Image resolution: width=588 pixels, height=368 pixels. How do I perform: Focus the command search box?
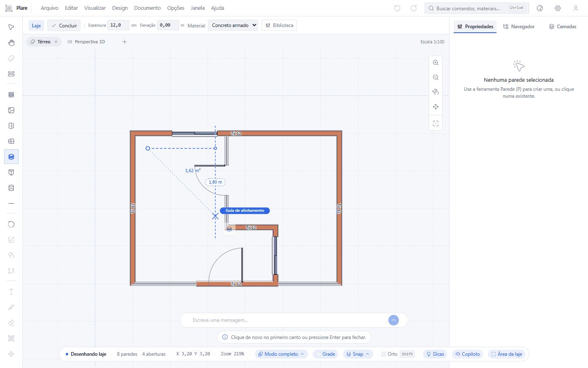tap(477, 8)
